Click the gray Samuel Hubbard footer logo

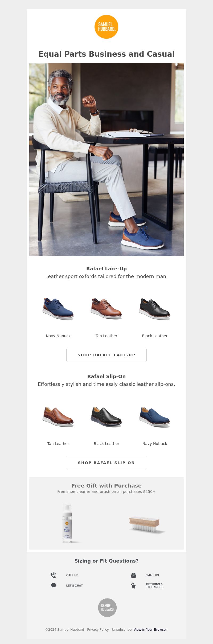(108, 608)
